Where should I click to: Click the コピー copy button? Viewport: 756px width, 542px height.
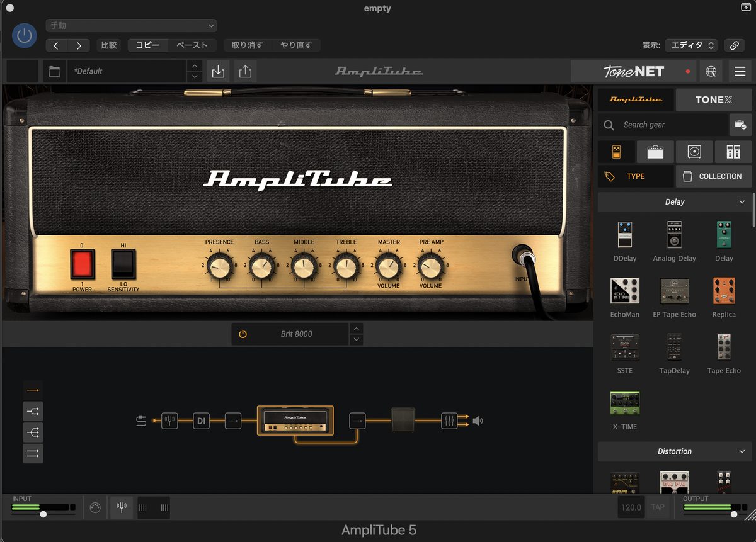(148, 45)
